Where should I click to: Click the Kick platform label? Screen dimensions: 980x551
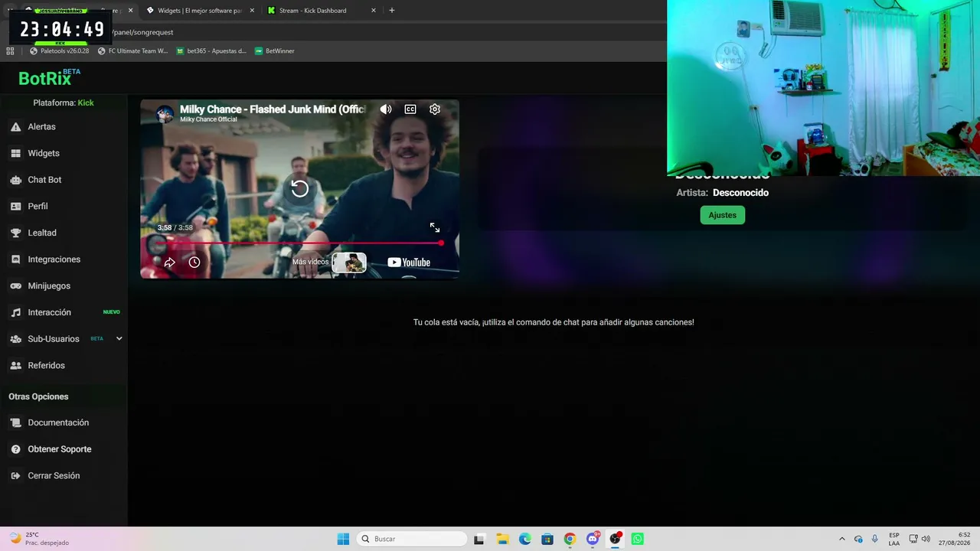(86, 103)
